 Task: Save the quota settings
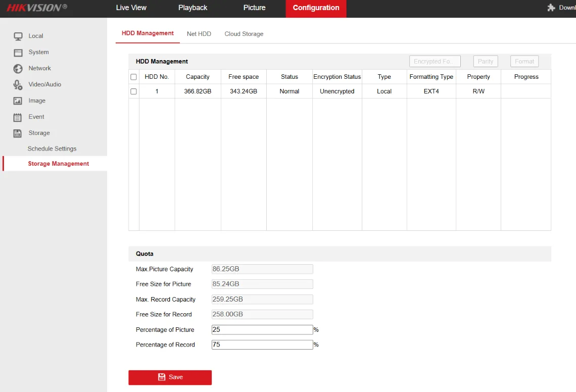coord(170,377)
